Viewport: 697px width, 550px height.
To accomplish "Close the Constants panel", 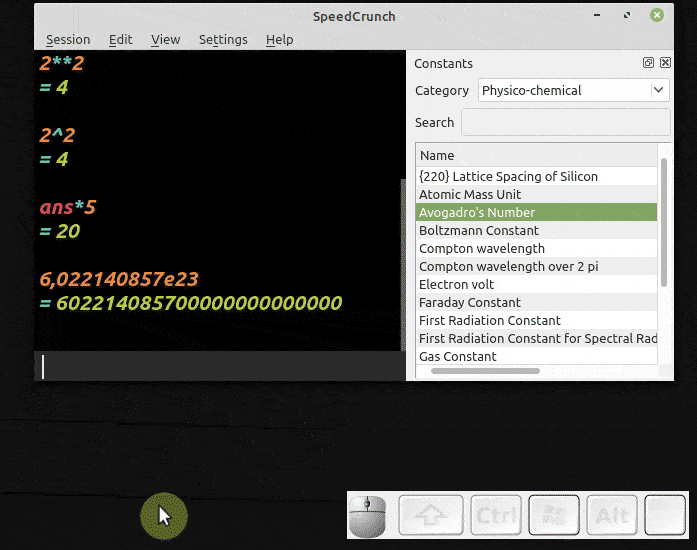I will click(665, 63).
